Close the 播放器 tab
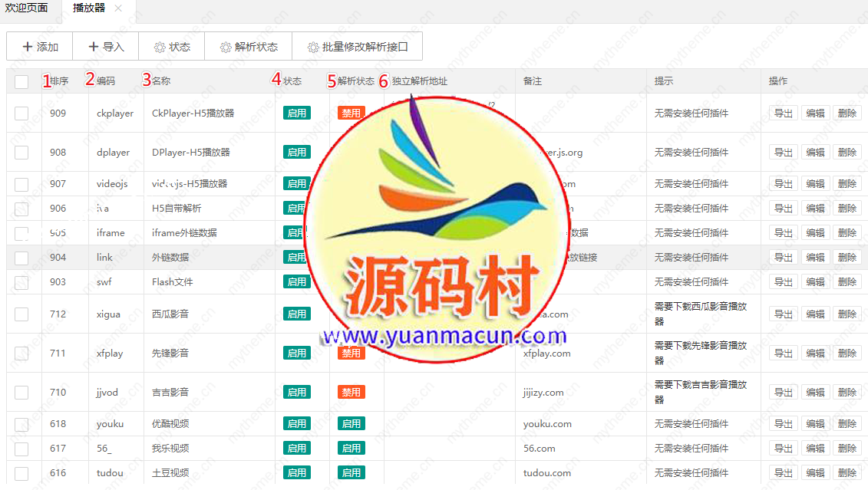868x490 pixels. [118, 8]
